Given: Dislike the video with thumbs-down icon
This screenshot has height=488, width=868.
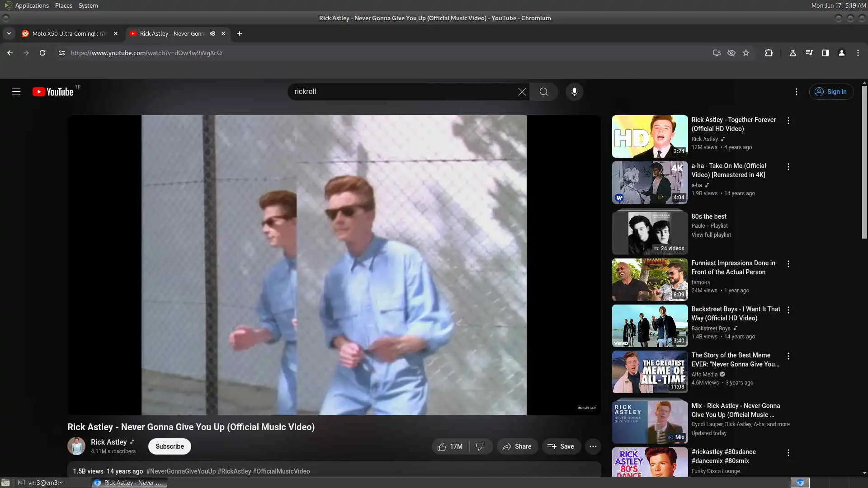Looking at the screenshot, I should pyautogui.click(x=480, y=446).
